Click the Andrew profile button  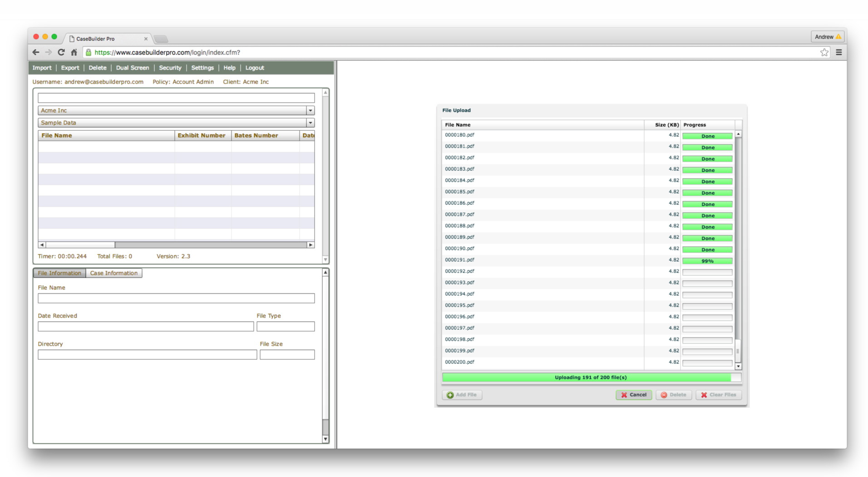(827, 37)
